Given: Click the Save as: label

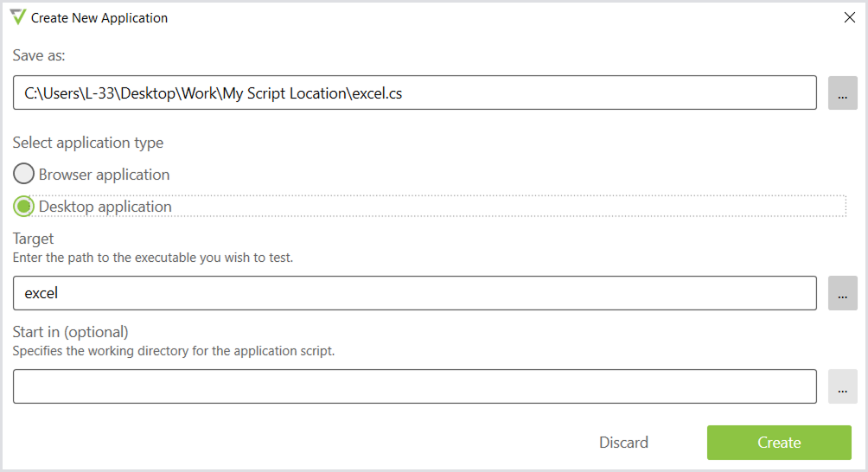Looking at the screenshot, I should click(39, 55).
